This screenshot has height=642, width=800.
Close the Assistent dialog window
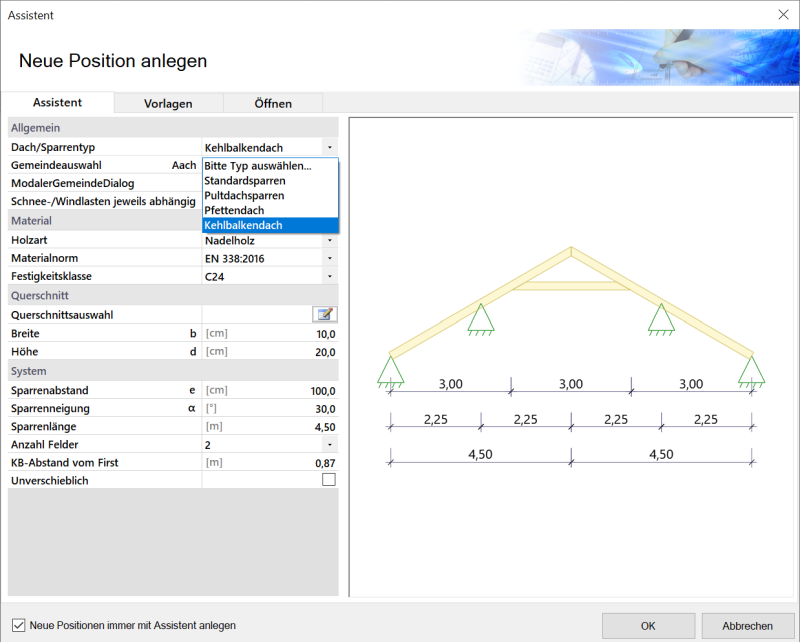783,14
